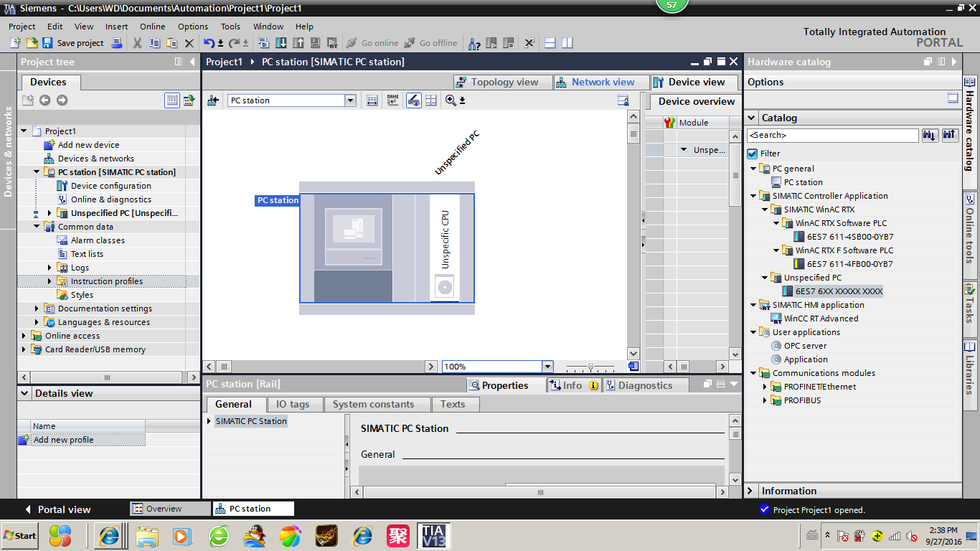Image resolution: width=980 pixels, height=551 pixels.
Task: Upload from device via toolbar icon
Action: point(298,43)
